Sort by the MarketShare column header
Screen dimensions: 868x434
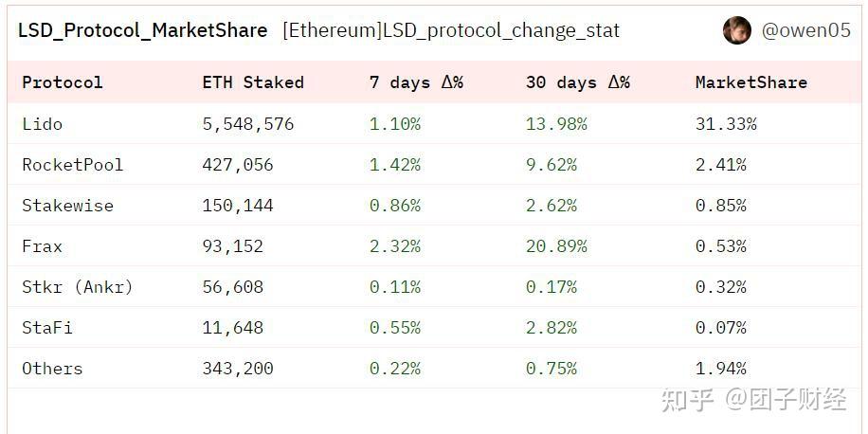click(x=751, y=82)
